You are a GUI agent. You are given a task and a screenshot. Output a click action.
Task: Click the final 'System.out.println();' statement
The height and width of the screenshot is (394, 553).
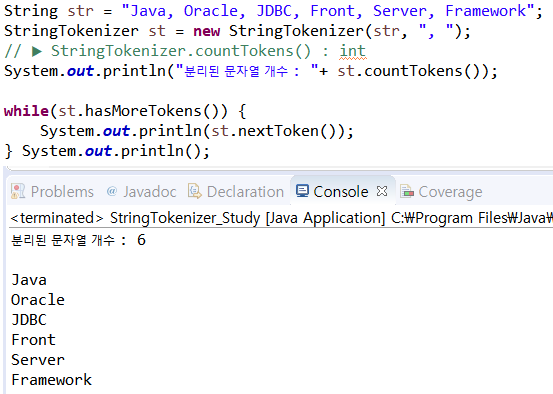116,151
